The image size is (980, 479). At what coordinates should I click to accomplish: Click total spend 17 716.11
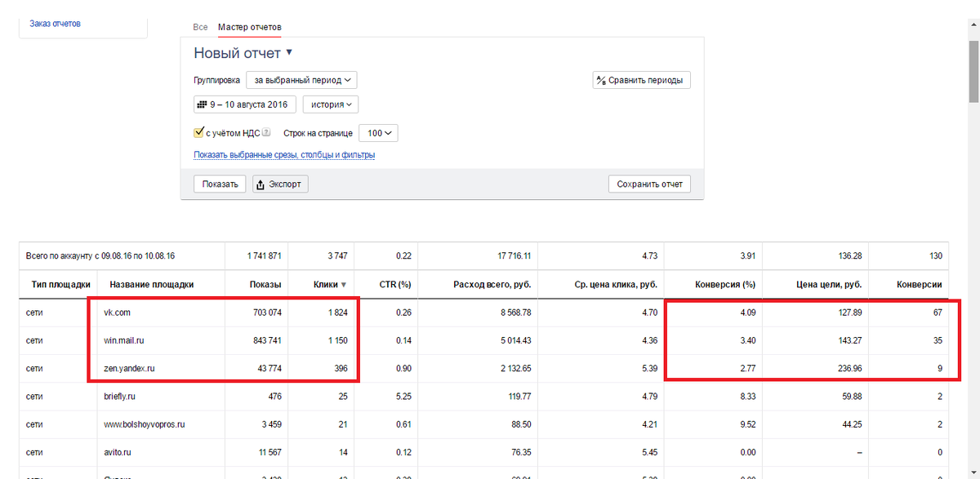pos(513,256)
